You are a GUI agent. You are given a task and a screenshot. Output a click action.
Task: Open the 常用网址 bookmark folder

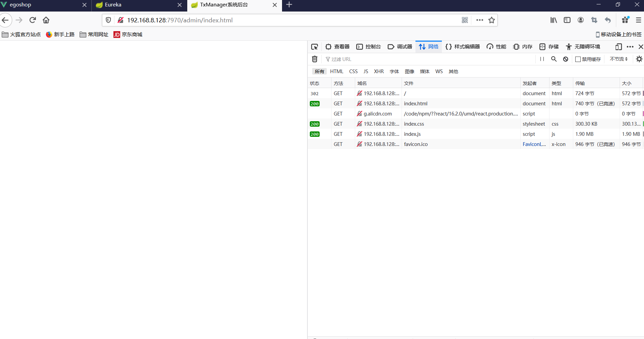tap(94, 35)
